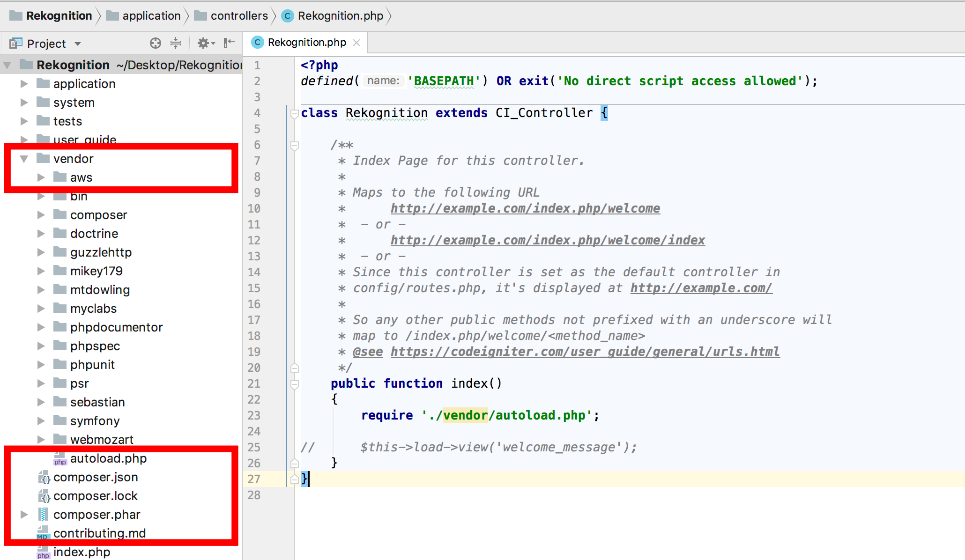Click the composer.json file icon
The width and height of the screenshot is (965, 560).
[44, 477]
